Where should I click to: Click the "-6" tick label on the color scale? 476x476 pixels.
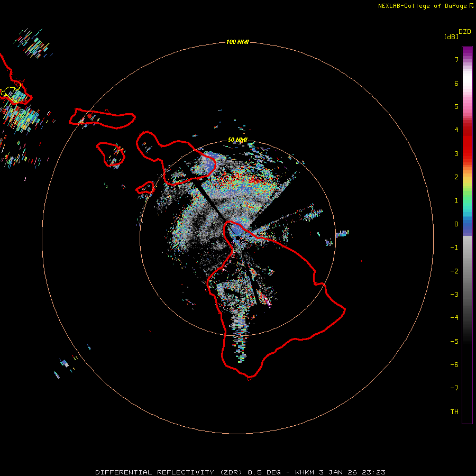coord(454,365)
